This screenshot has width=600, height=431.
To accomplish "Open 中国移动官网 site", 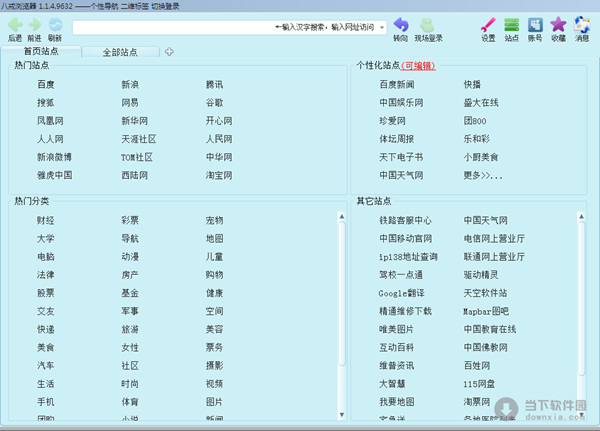I will 406,238.
